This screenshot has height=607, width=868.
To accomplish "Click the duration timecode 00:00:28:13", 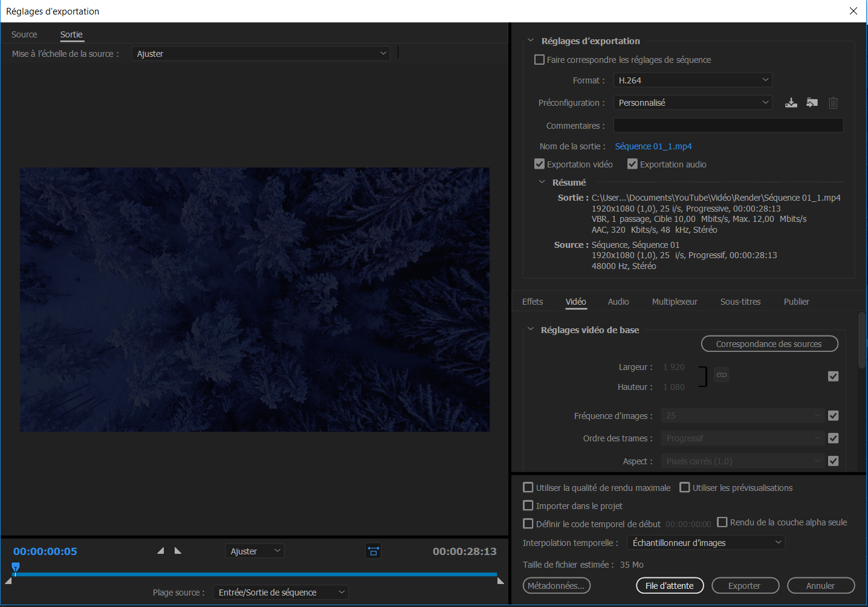I will point(464,551).
